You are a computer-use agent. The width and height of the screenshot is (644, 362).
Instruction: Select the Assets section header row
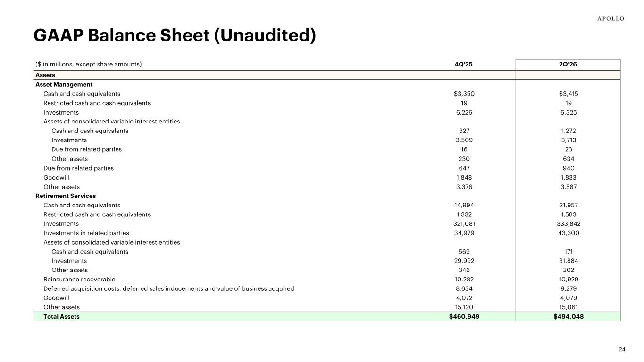(x=326, y=75)
